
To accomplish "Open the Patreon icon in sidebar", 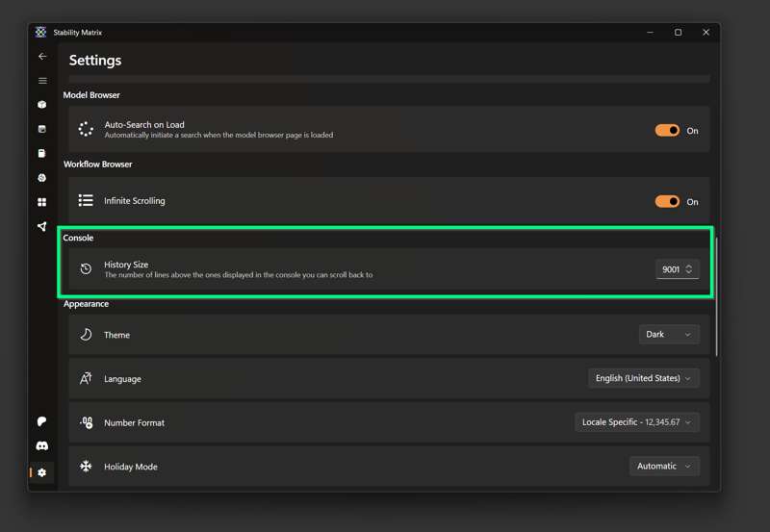I will [x=41, y=421].
